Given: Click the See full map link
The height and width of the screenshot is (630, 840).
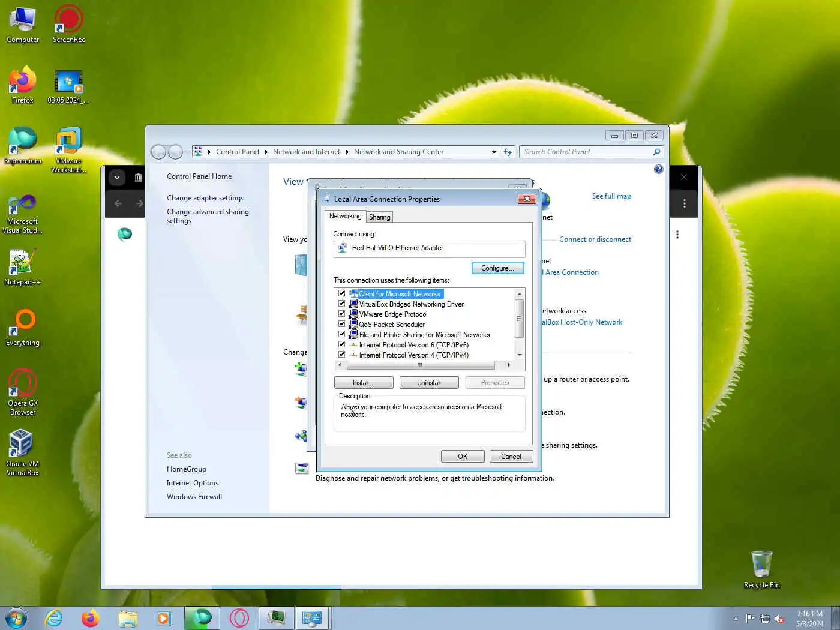Looking at the screenshot, I should (611, 196).
